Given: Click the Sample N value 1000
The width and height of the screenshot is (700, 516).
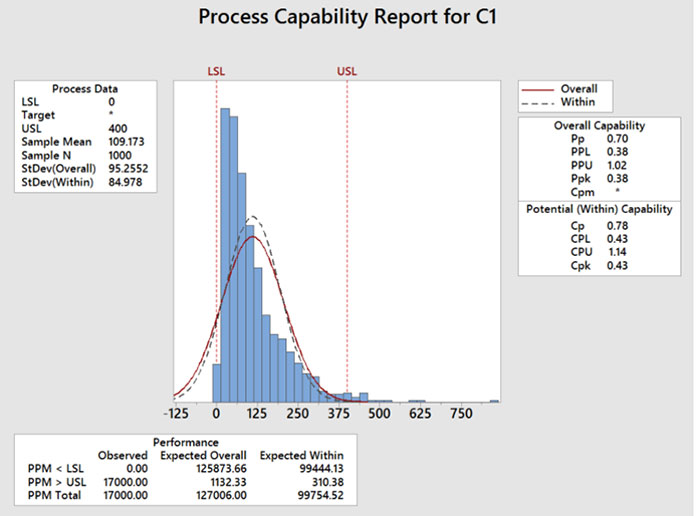Looking at the screenshot, I should coord(120,155).
